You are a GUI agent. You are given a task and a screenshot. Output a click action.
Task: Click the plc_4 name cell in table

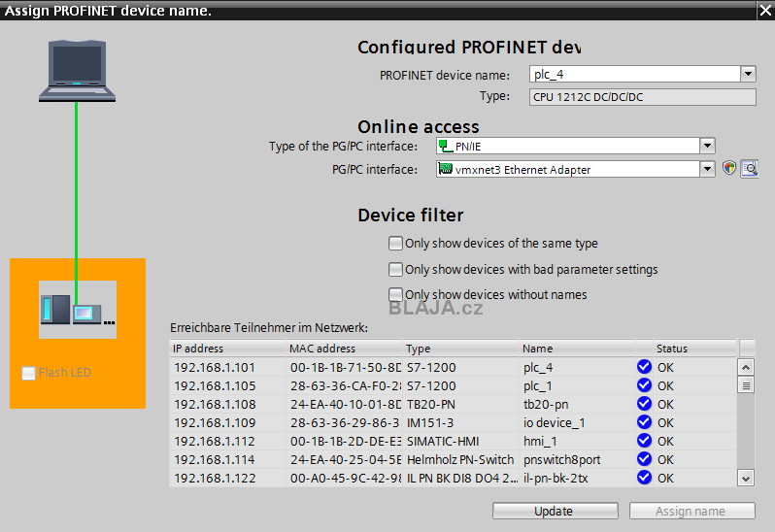578,367
